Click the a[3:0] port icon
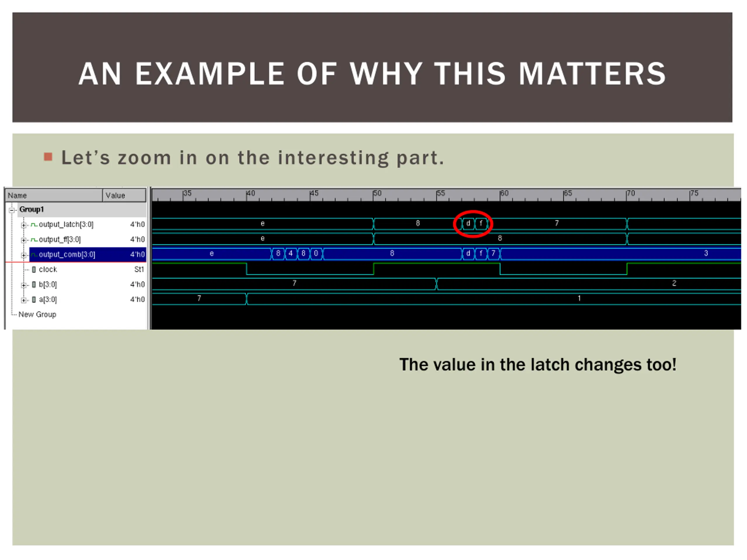This screenshot has width=747, height=560. click(x=34, y=300)
